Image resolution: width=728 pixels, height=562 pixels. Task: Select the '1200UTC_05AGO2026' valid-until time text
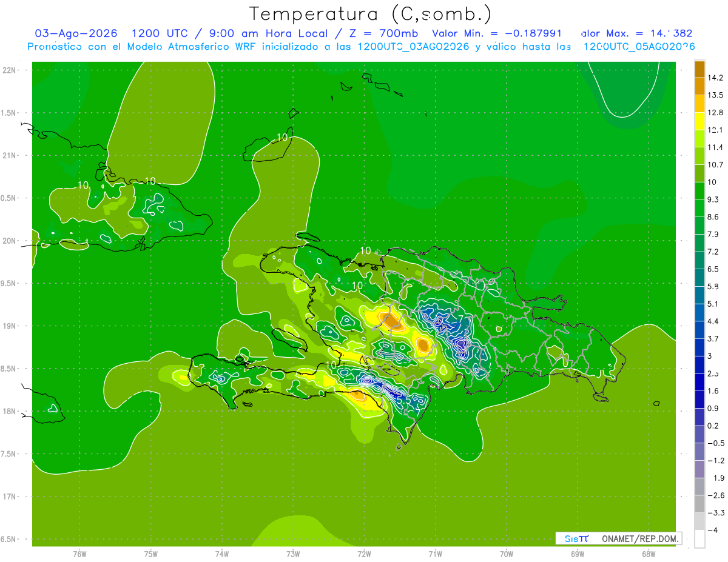(x=639, y=46)
